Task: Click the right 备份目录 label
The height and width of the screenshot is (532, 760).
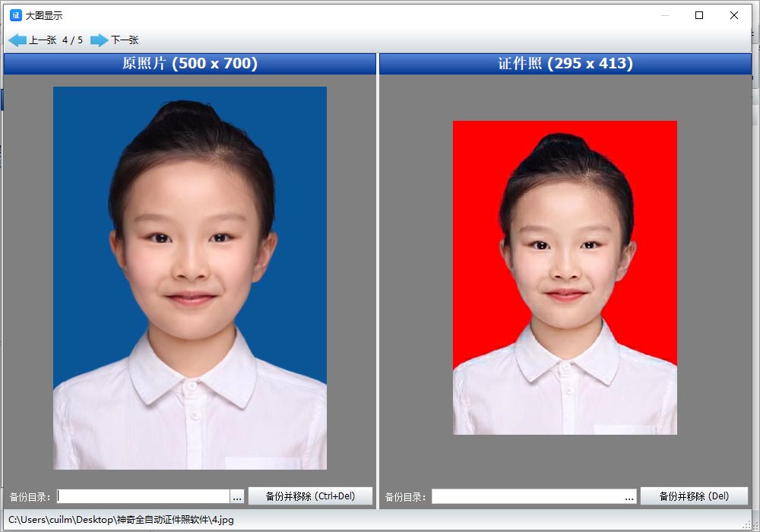Action: click(x=405, y=496)
